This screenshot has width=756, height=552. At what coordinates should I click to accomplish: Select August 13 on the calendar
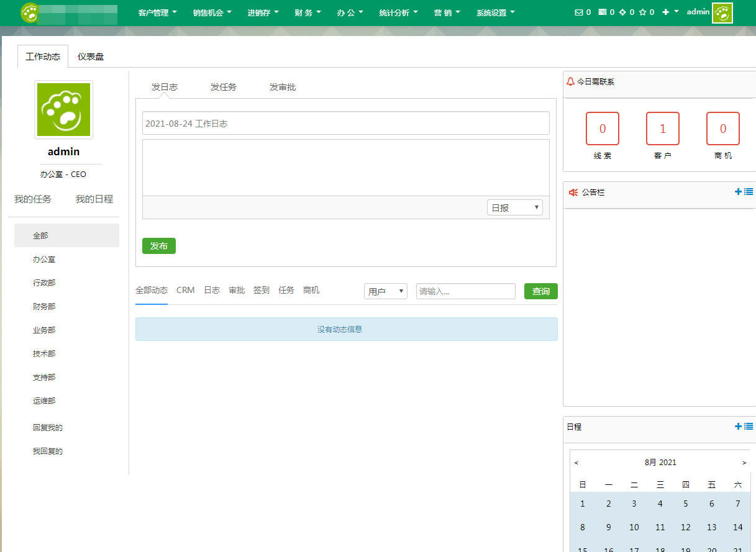click(711, 527)
